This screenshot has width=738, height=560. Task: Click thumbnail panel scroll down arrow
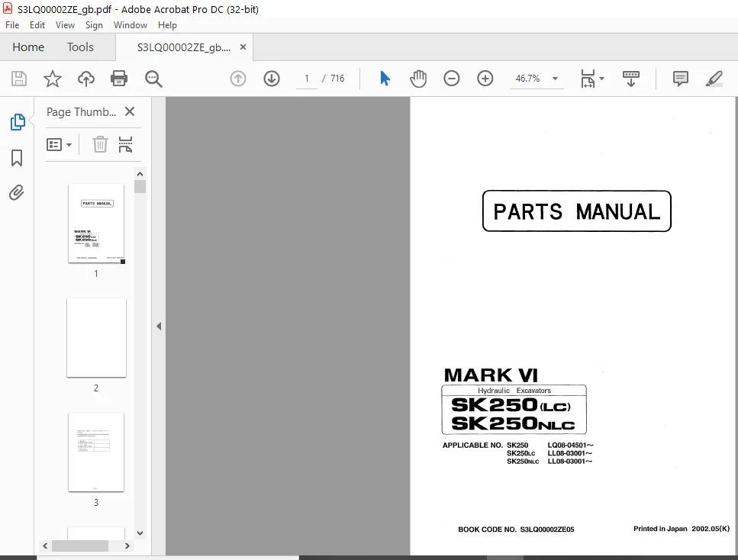coord(140,533)
